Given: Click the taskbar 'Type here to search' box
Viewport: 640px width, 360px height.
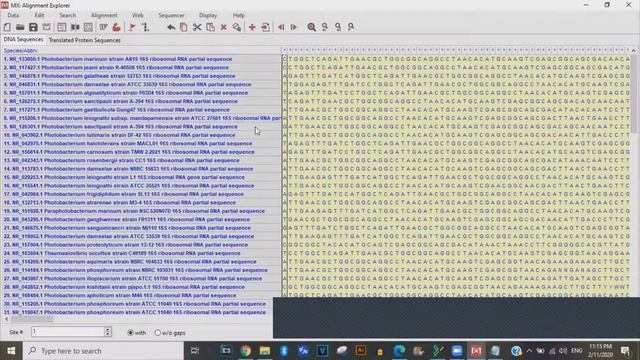Looking at the screenshot, I should 103,351.
